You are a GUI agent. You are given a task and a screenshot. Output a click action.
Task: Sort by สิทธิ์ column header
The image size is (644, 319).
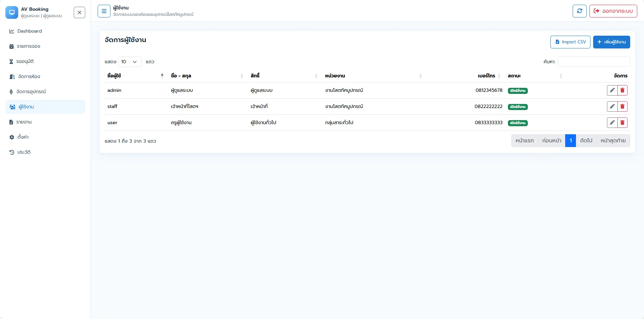point(285,76)
